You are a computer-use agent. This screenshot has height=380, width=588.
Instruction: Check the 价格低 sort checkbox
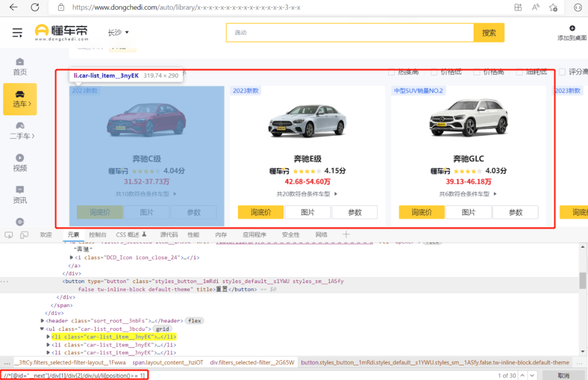[434, 72]
